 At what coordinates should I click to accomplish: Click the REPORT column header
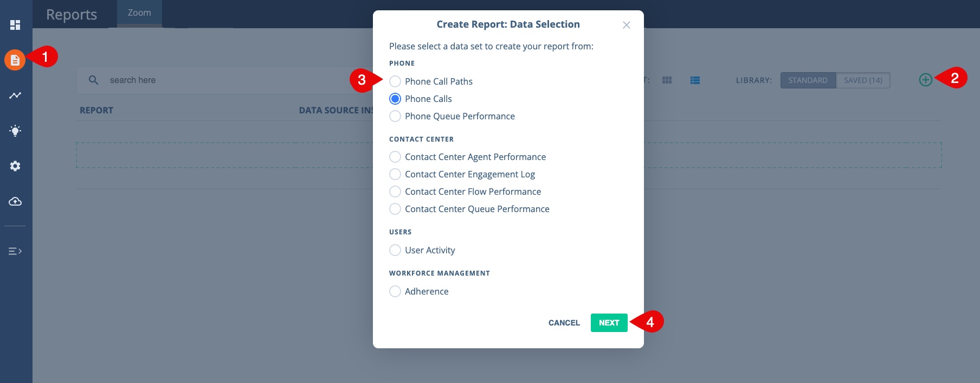[96, 110]
